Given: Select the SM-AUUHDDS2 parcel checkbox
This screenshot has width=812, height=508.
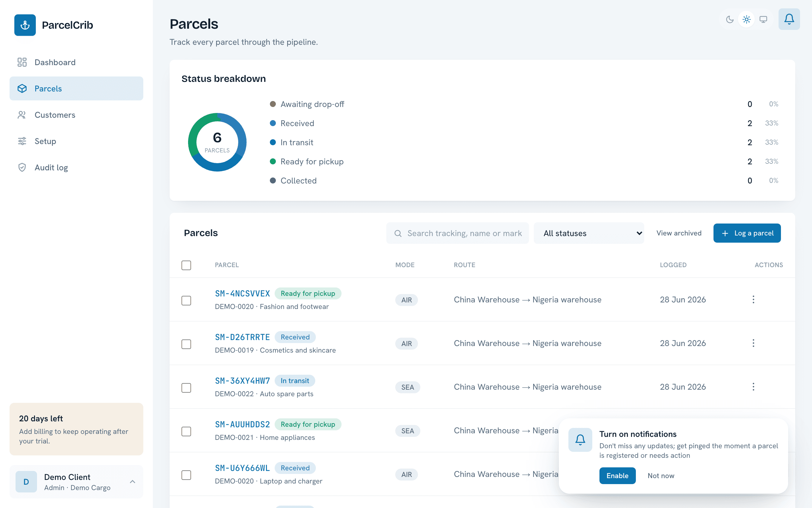Looking at the screenshot, I should 186,432.
